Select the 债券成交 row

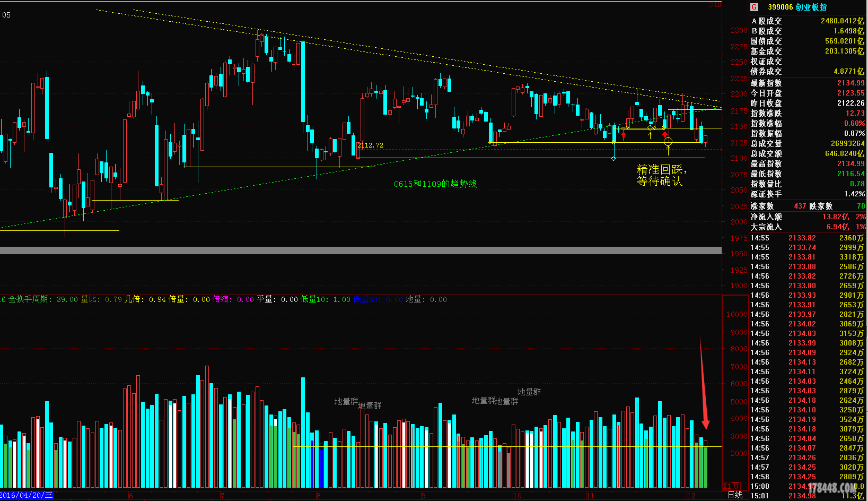808,71
